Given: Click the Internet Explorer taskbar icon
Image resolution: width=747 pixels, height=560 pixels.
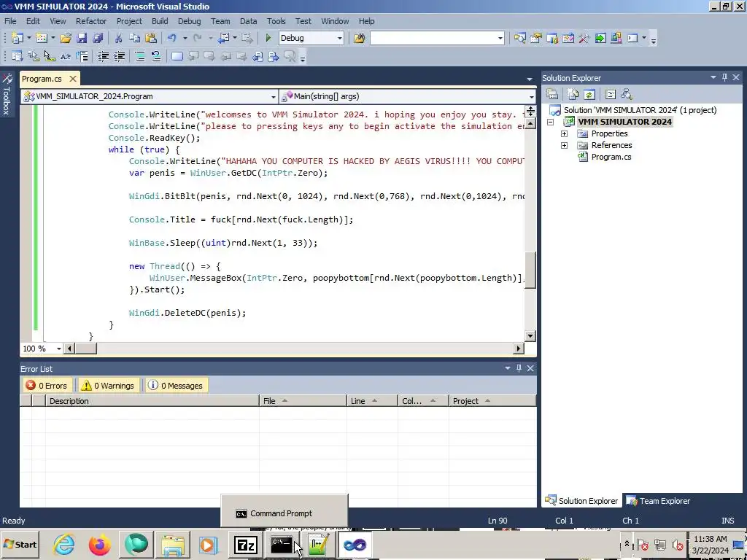Looking at the screenshot, I should (64, 545).
